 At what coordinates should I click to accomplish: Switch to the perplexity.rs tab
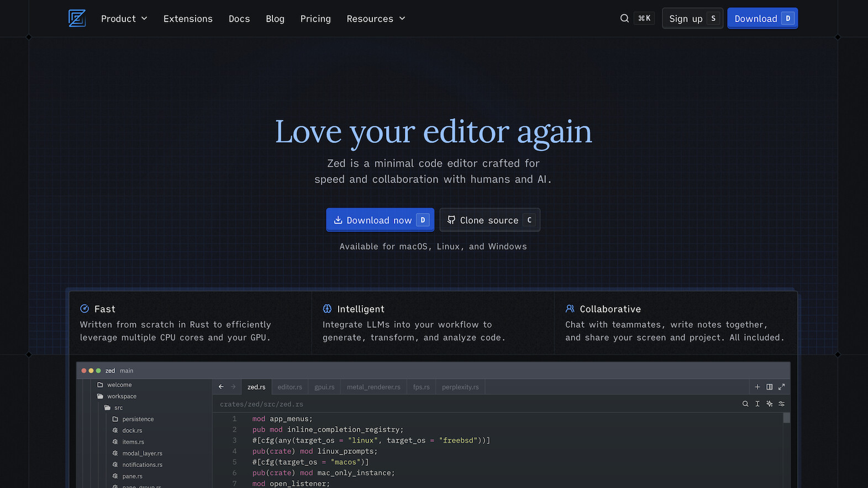[460, 387]
